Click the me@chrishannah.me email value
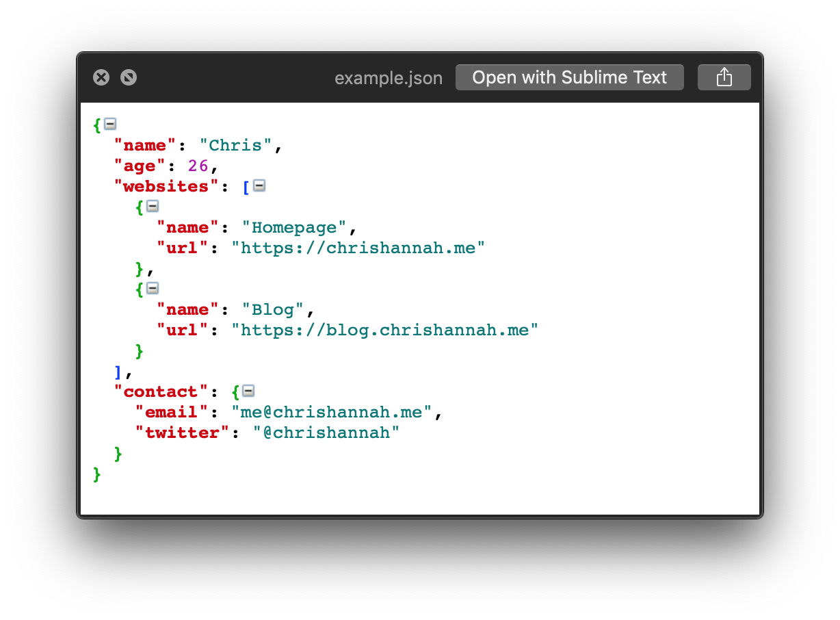 pyautogui.click(x=332, y=412)
